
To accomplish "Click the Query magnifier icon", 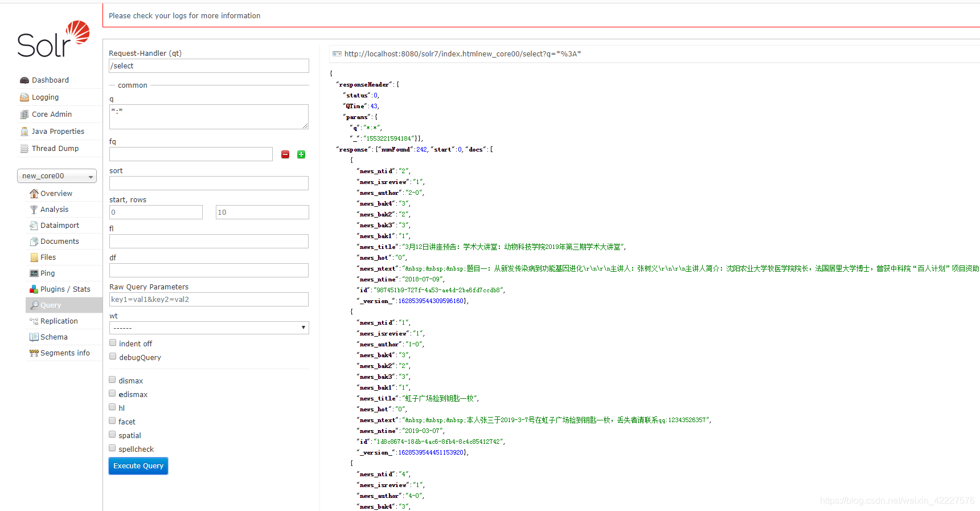I will (34, 305).
